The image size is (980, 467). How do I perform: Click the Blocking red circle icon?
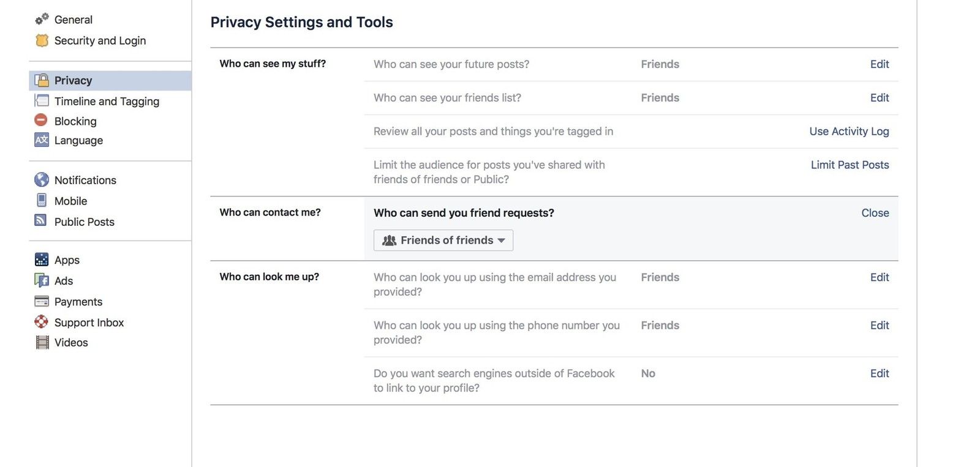pos(41,120)
